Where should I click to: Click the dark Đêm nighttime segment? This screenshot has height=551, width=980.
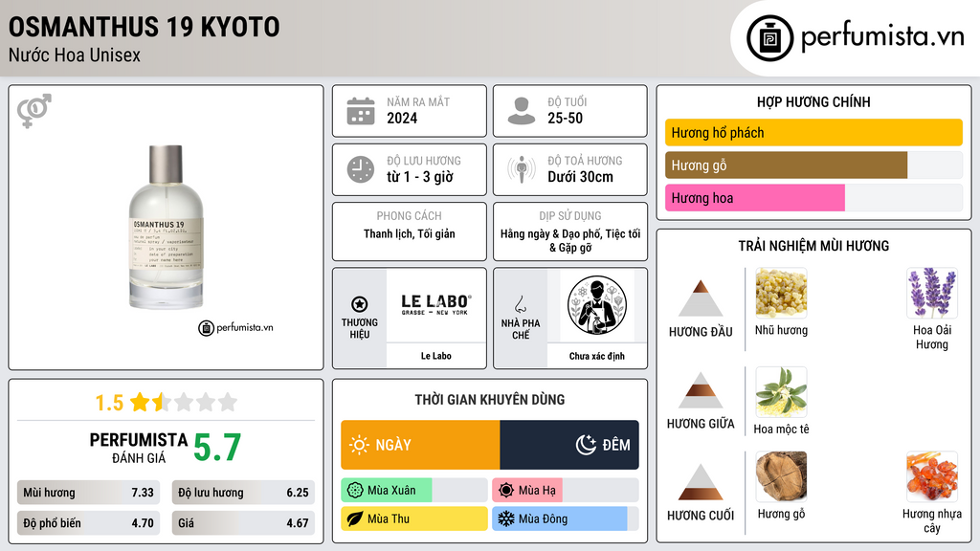coord(569,445)
